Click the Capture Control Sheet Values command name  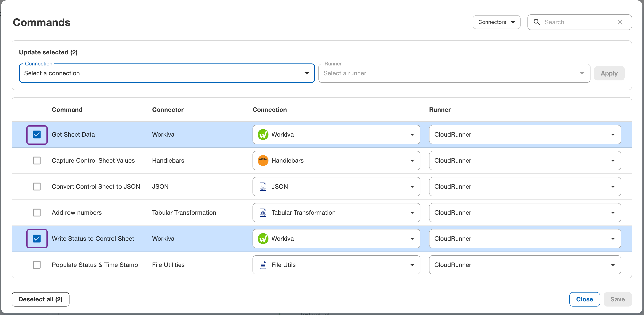point(93,160)
